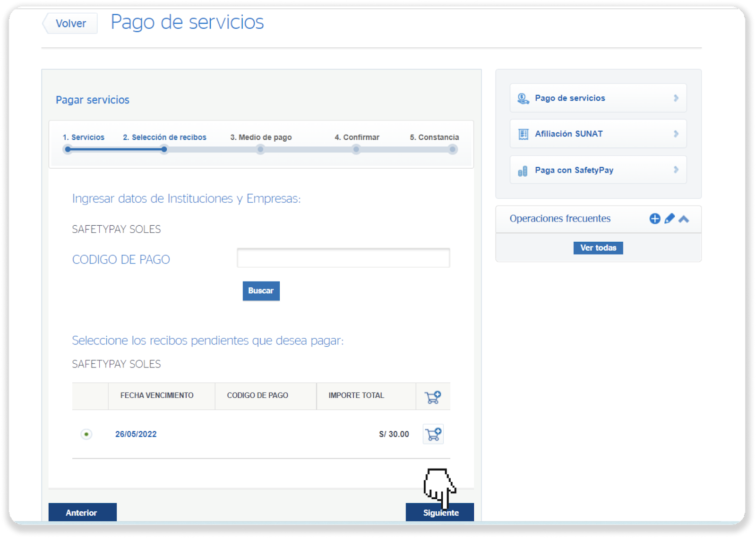Go to step 3. Medio de pago
This screenshot has width=756, height=538.
[261, 137]
